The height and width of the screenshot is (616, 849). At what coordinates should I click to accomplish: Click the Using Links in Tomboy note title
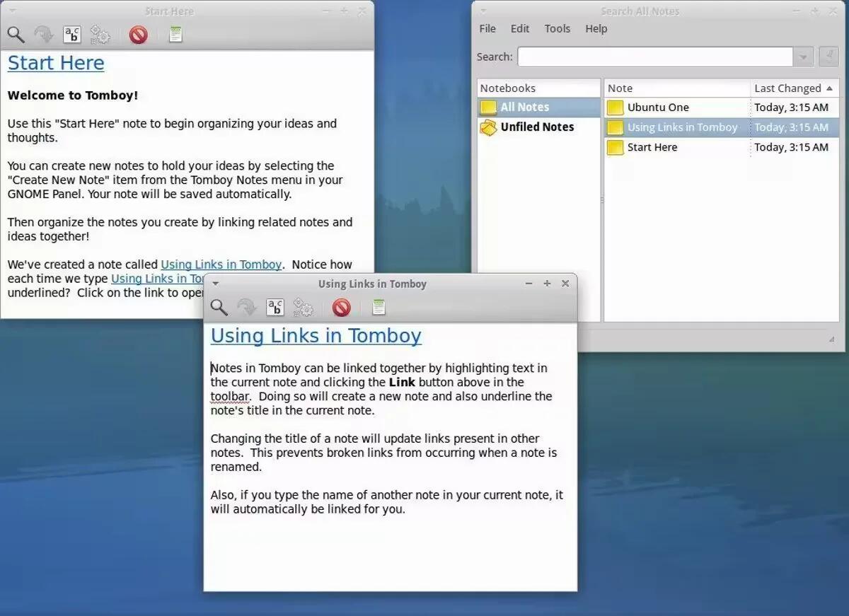[316, 336]
